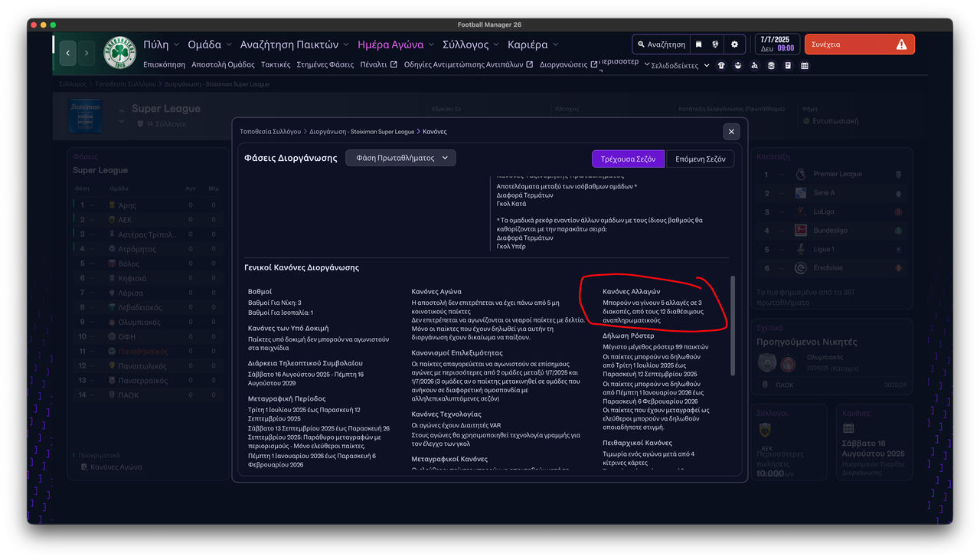This screenshot has width=980, height=560.
Task: Click the Οι αγώνες έχουν Διαιτητές VAR text
Action: coord(456,425)
